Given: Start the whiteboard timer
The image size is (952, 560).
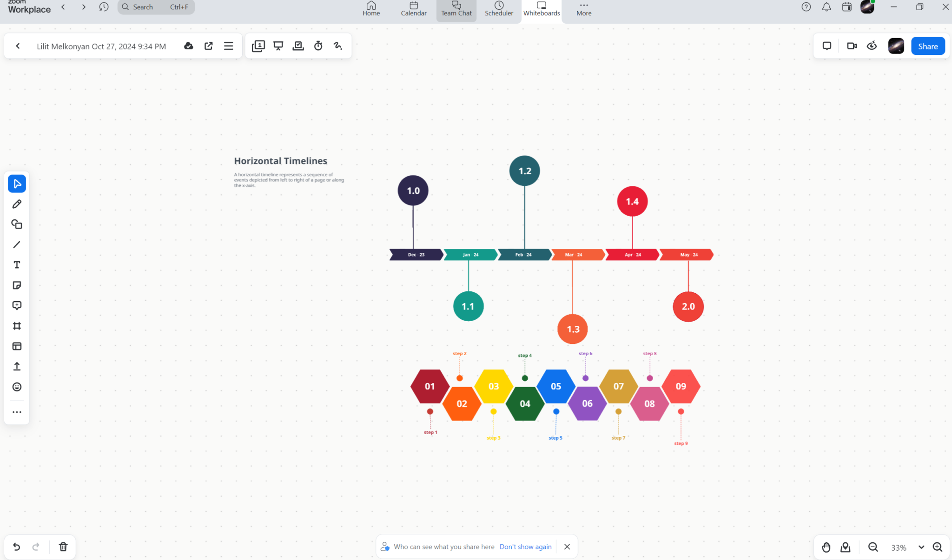Looking at the screenshot, I should pos(318,46).
